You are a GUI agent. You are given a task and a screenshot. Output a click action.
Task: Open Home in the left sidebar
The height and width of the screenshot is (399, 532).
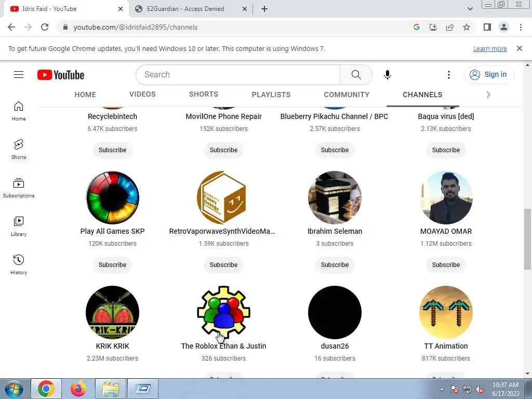pyautogui.click(x=19, y=111)
